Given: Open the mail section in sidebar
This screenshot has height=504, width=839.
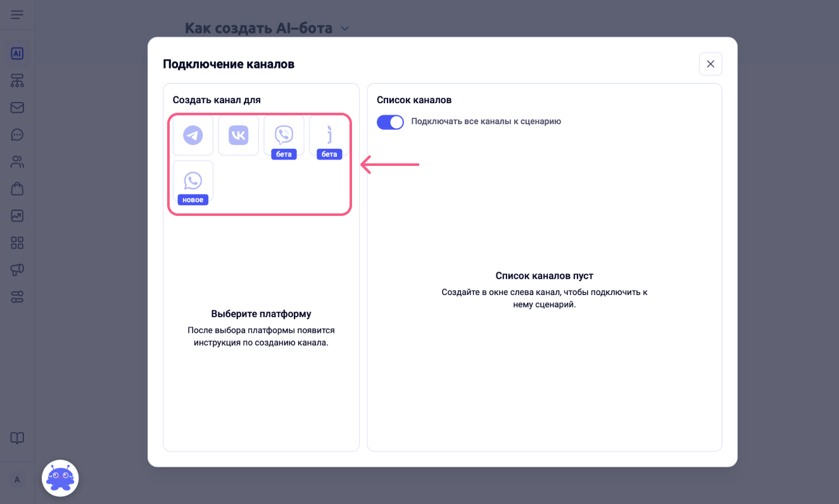Looking at the screenshot, I should click(17, 108).
